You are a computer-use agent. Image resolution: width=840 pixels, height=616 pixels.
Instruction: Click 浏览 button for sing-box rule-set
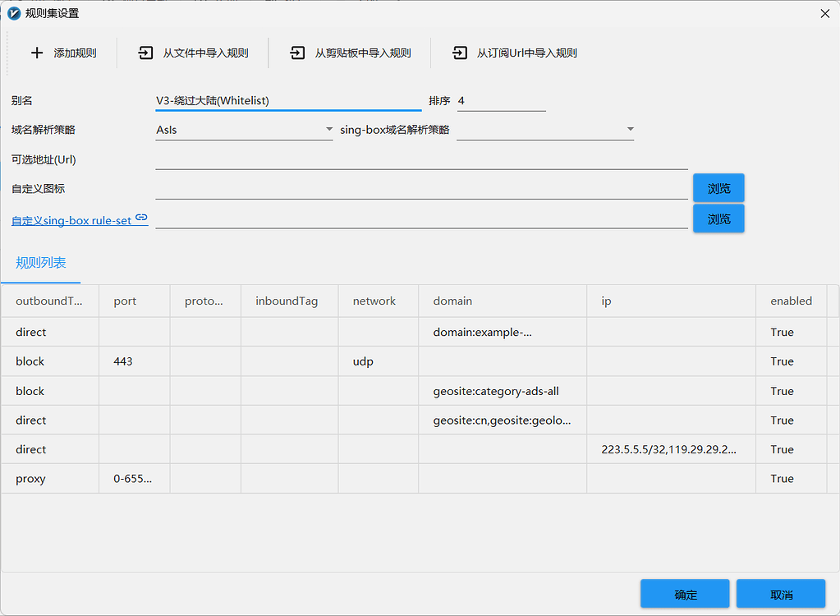tap(718, 218)
